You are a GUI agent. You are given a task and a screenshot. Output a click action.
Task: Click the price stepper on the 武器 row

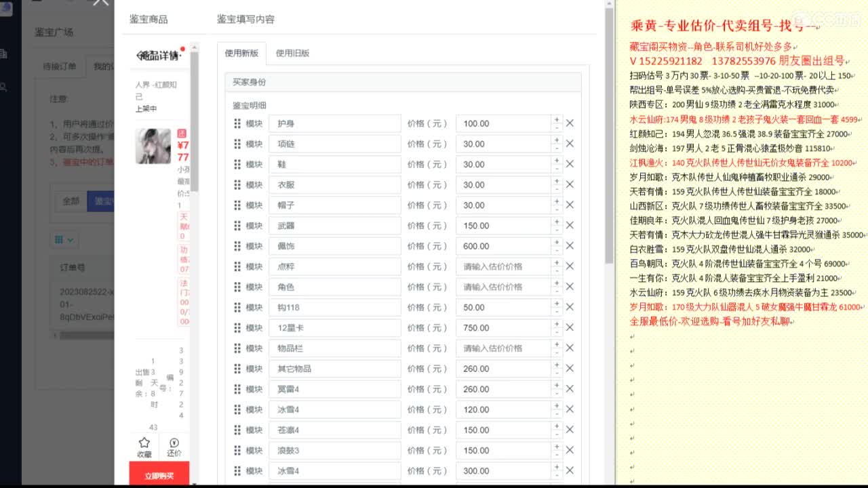557,226
